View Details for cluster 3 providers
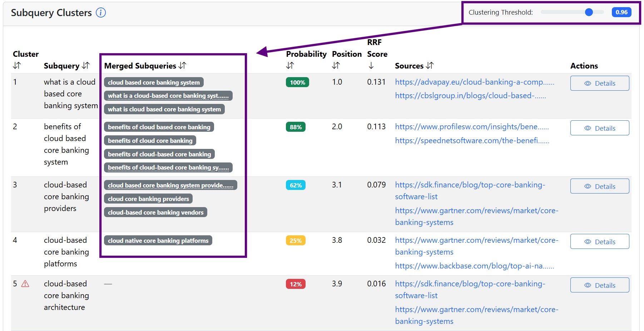This screenshot has width=644, height=331. [x=599, y=186]
